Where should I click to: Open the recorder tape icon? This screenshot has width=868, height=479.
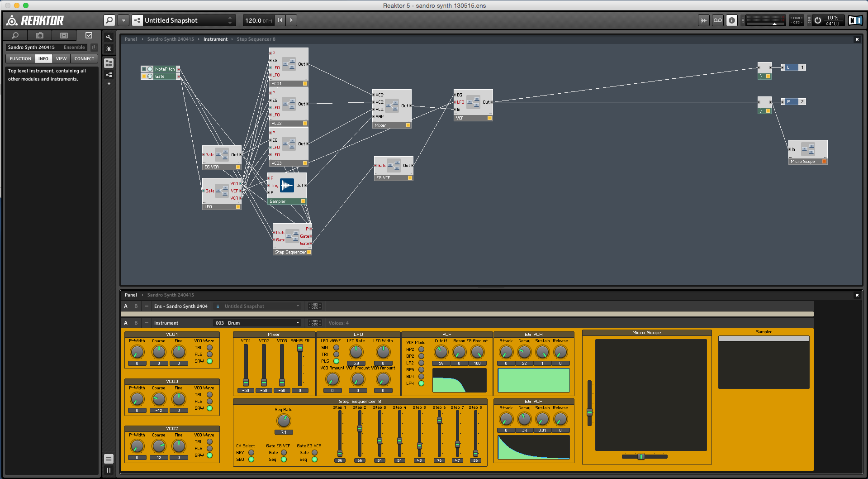717,20
